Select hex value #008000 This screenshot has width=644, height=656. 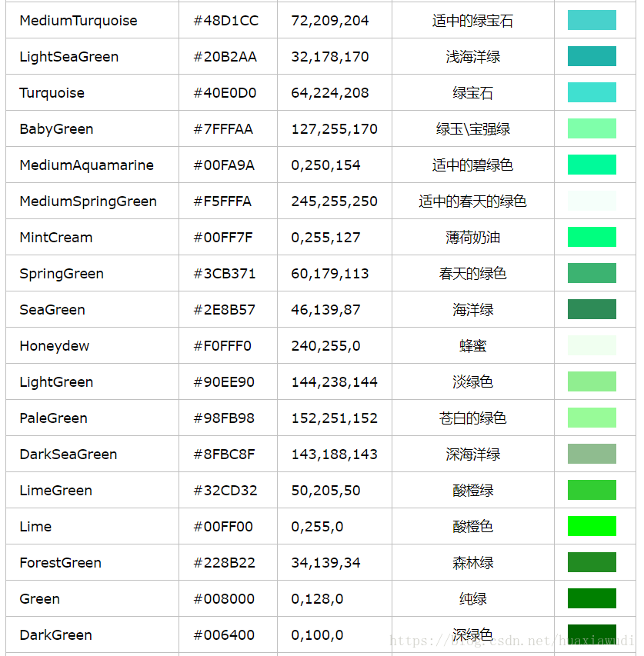224,598
